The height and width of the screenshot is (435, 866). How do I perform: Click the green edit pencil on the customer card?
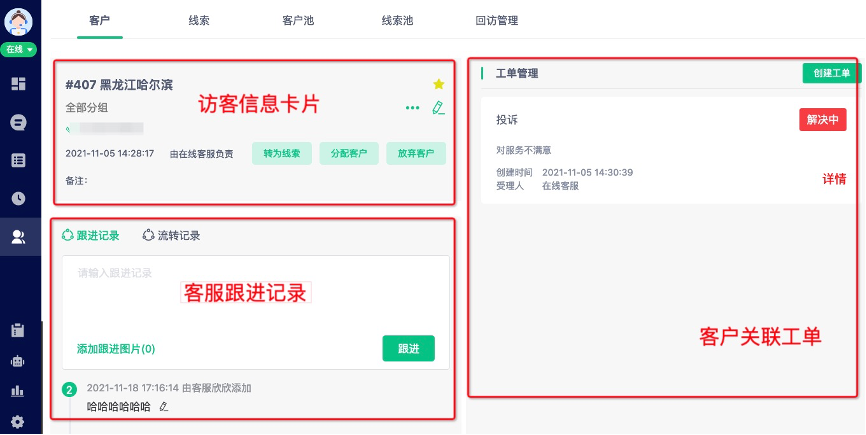pos(438,108)
